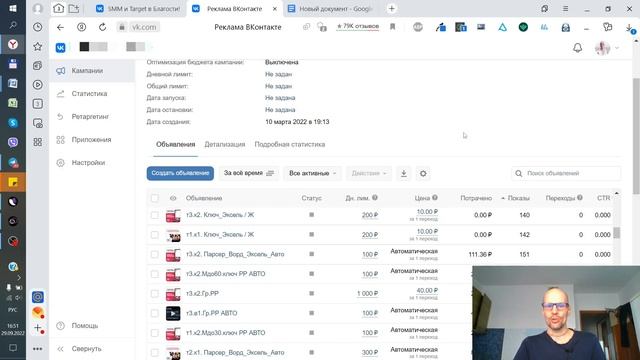
Task: Click the Ретаргетинг icon
Action: click(x=60, y=117)
